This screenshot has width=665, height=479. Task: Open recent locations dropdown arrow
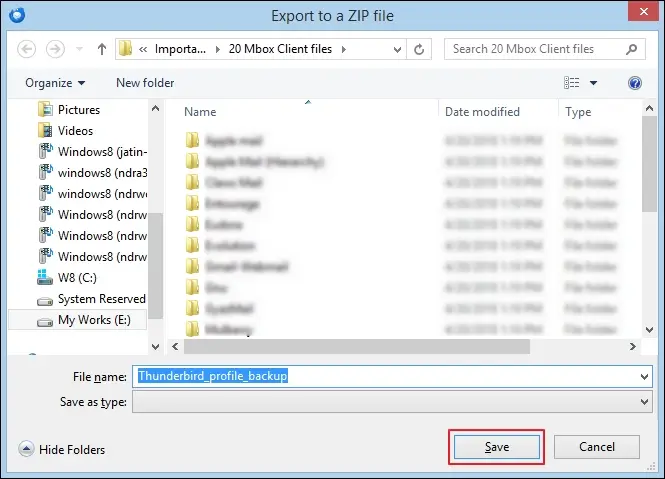click(79, 49)
